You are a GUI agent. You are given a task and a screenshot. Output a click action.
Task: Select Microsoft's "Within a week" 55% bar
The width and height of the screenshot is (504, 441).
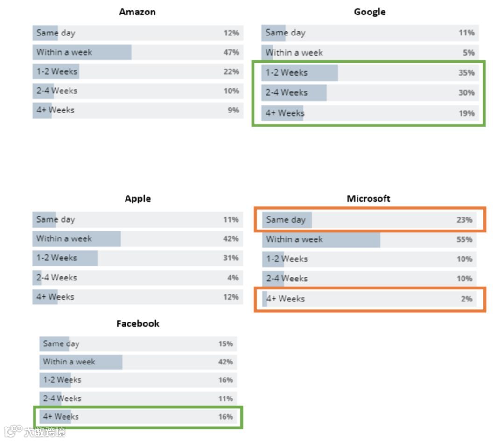pyautogui.click(x=321, y=239)
